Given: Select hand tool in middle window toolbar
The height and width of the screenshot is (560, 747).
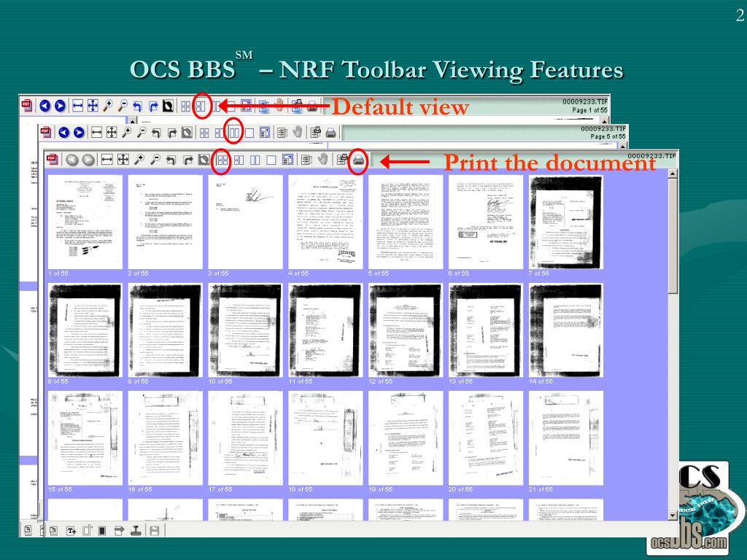Looking at the screenshot, I should click(x=298, y=133).
